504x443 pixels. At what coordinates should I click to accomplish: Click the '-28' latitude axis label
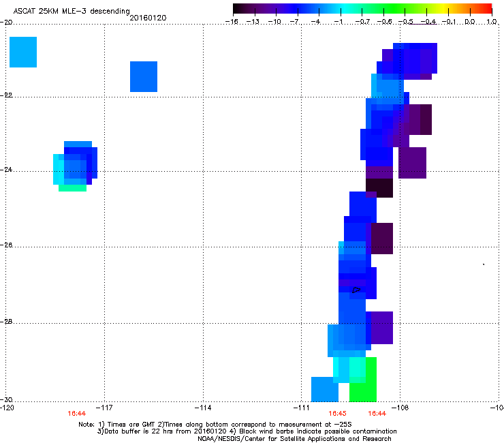click(x=6, y=322)
